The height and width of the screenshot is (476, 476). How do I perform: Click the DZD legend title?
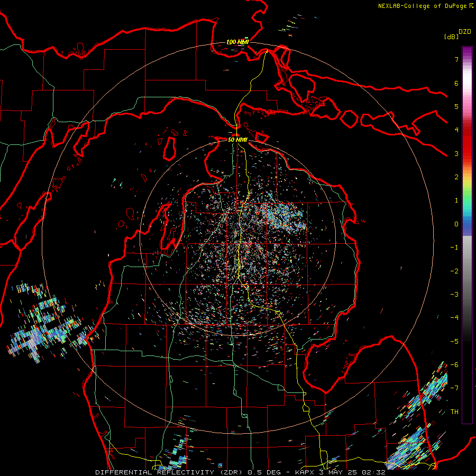[465, 32]
